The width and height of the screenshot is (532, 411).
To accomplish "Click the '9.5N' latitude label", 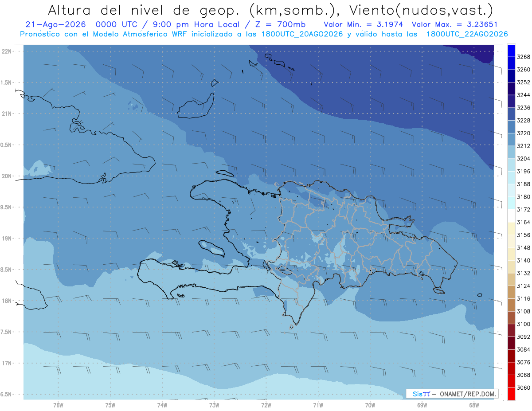I will point(6,207).
